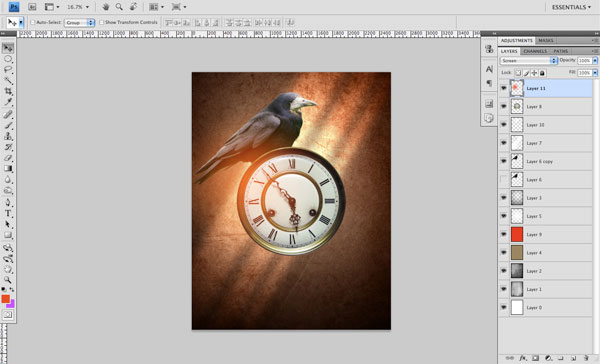Hide Layer 9 with its eye icon
The height and width of the screenshot is (364, 600).
pyautogui.click(x=504, y=234)
